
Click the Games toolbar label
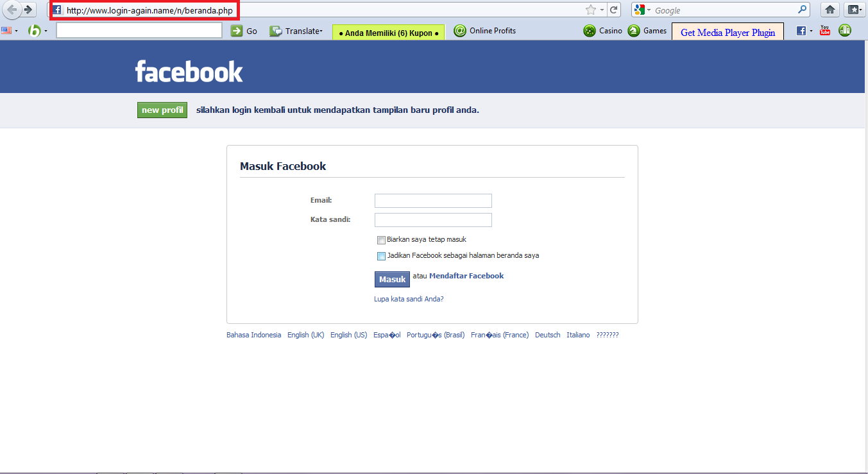point(655,31)
